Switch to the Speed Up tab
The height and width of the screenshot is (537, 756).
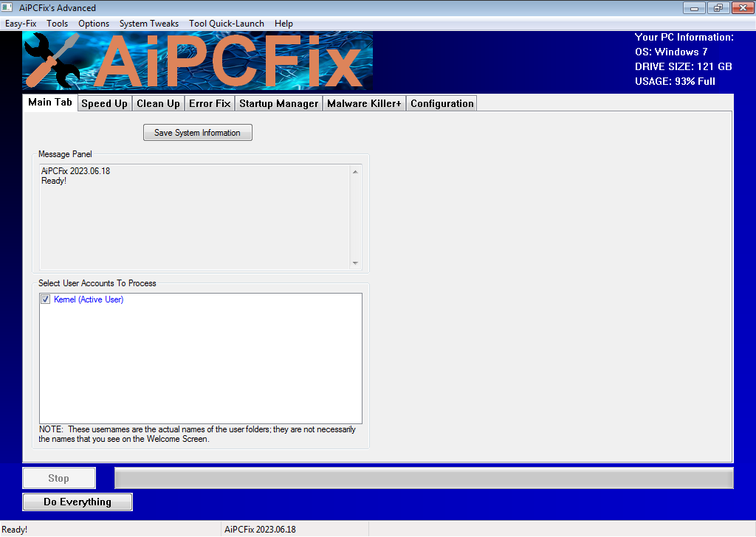click(x=104, y=103)
